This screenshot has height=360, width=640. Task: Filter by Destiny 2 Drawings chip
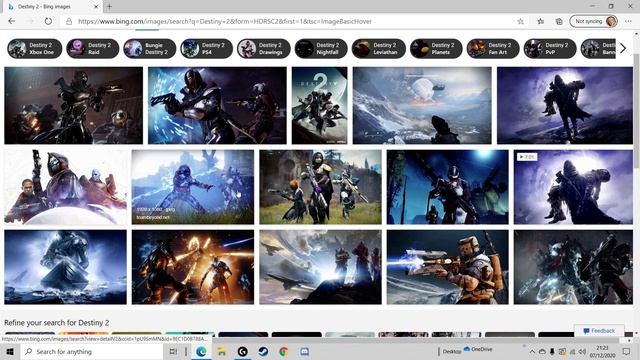coord(264,49)
